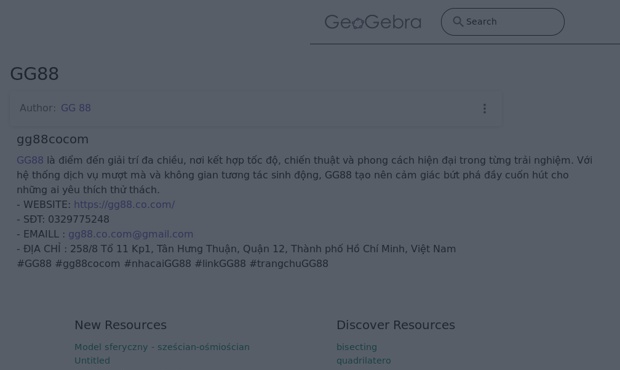Open author GG 88 profile link
This screenshot has height=370, width=620.
coord(76,108)
